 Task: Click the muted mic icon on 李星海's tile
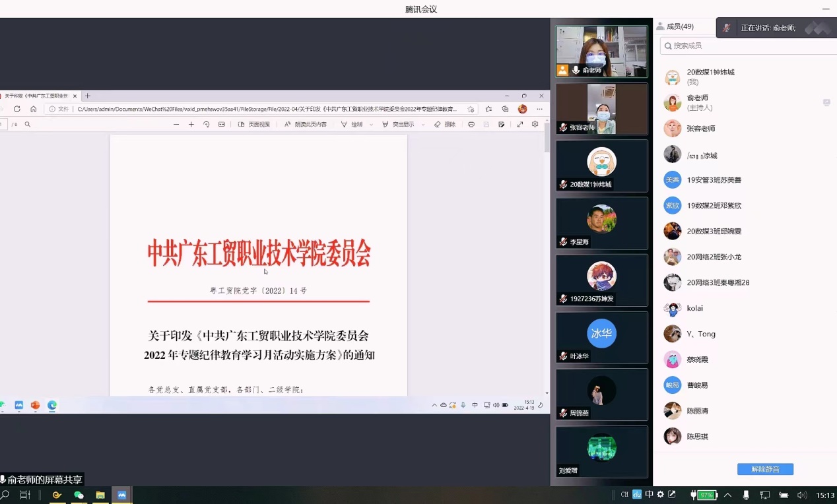point(563,242)
